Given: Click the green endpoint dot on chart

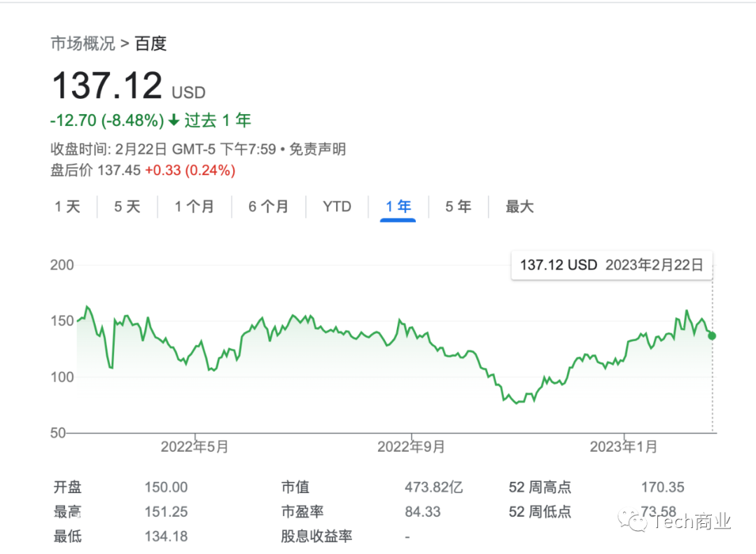Looking at the screenshot, I should click(712, 336).
